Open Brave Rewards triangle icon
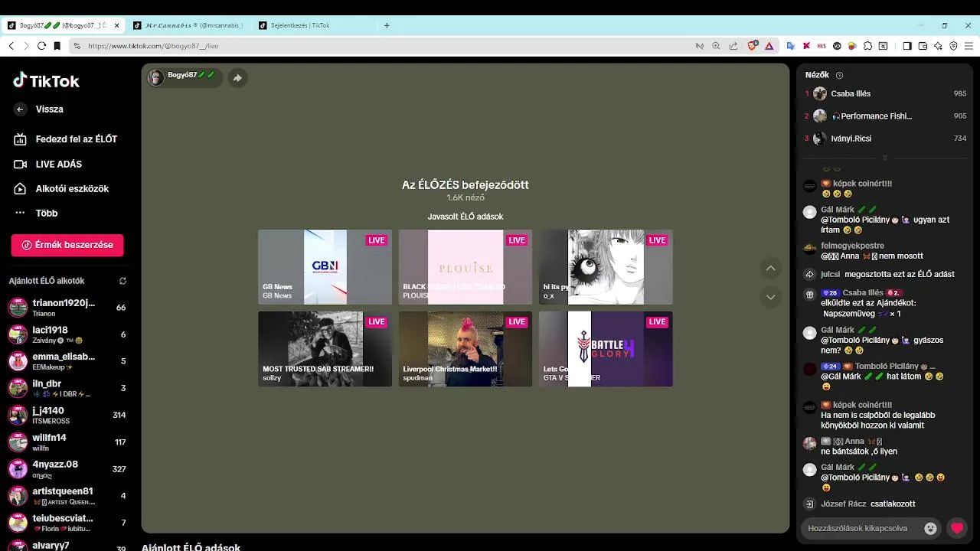 click(x=769, y=46)
